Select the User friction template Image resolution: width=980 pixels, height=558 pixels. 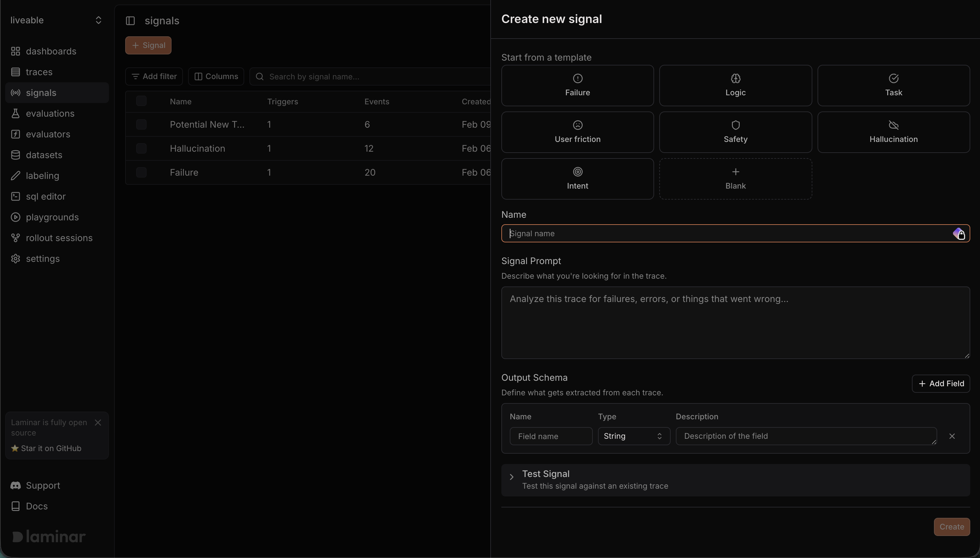pos(577,132)
